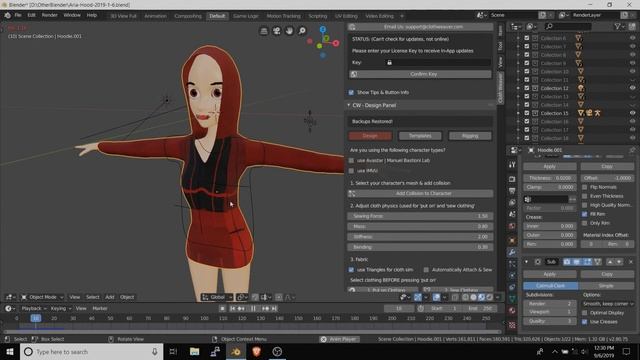
Task: Click the X axis on navigation gizmo
Action: coord(336,43)
